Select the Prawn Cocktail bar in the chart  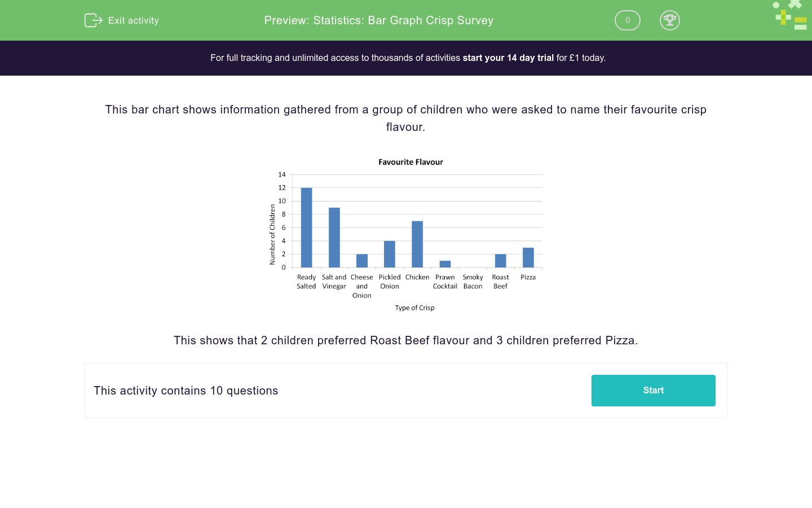point(445,264)
